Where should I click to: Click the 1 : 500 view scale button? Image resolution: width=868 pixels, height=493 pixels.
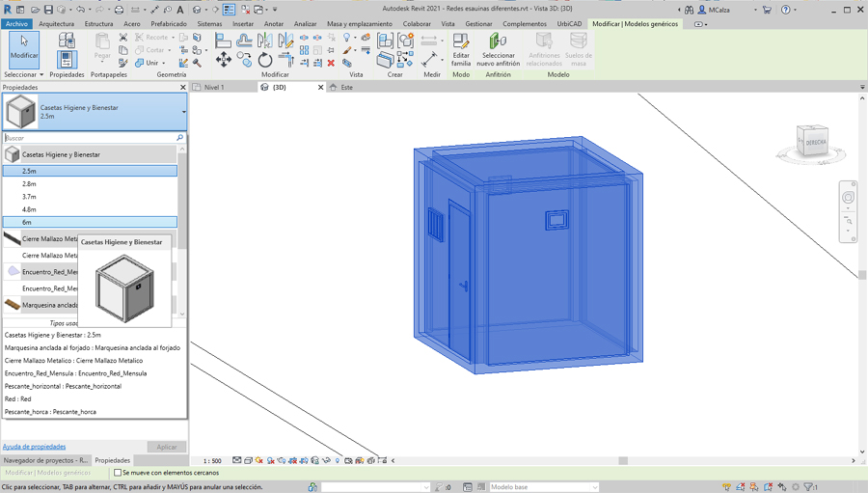click(211, 461)
